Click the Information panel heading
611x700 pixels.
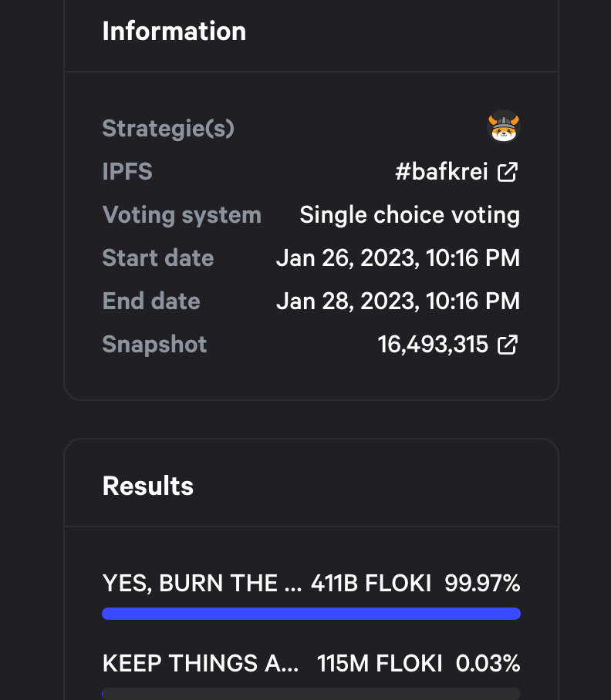(174, 31)
